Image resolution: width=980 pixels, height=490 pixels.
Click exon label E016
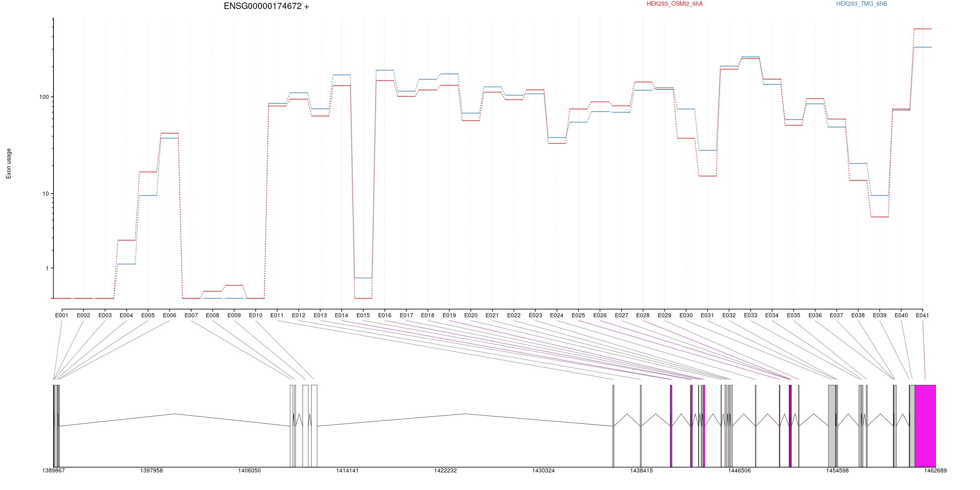click(x=385, y=315)
